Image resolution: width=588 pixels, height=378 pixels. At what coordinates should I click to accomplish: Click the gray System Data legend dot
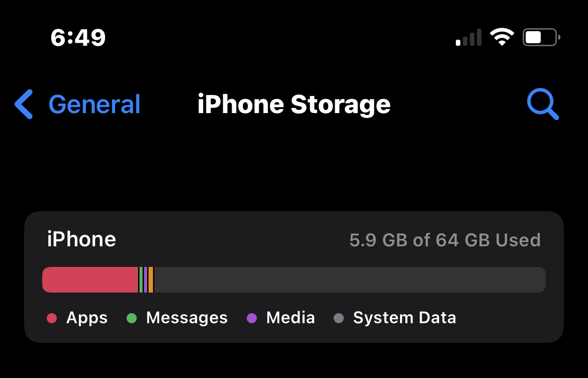(339, 318)
